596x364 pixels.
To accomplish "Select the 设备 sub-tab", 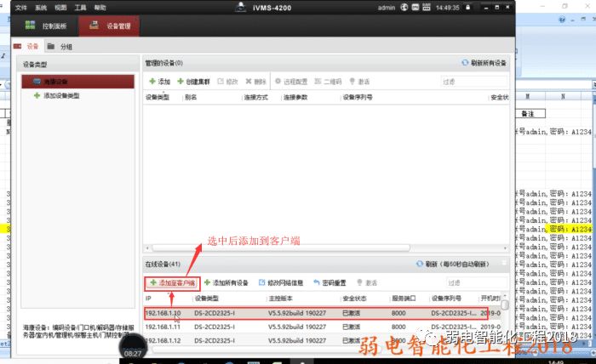I will click(26, 46).
